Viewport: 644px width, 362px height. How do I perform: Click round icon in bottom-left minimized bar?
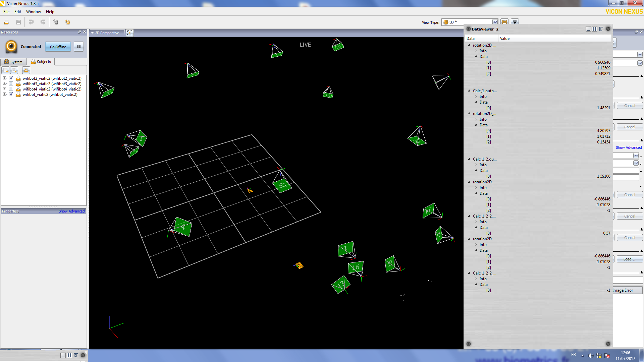[x=83, y=355]
